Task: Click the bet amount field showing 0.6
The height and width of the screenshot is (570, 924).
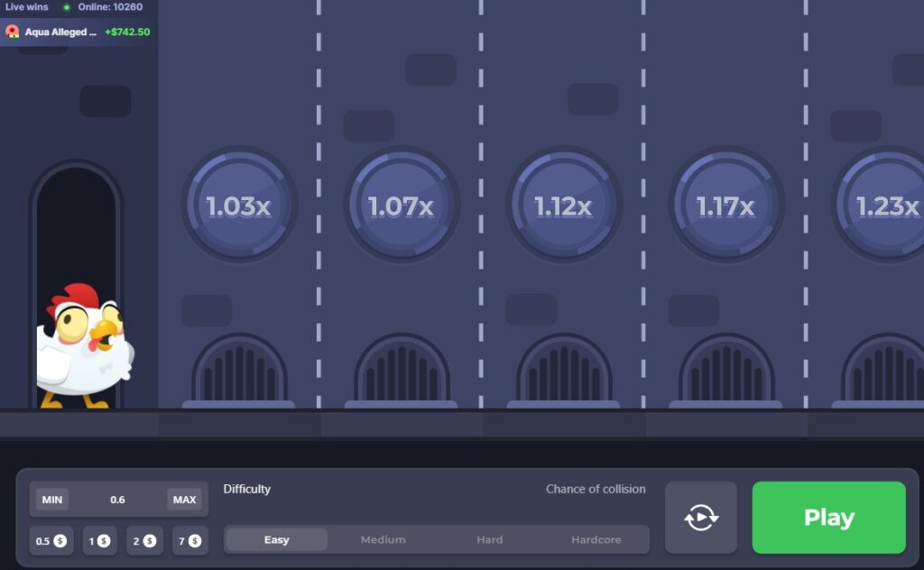Action: click(117, 500)
